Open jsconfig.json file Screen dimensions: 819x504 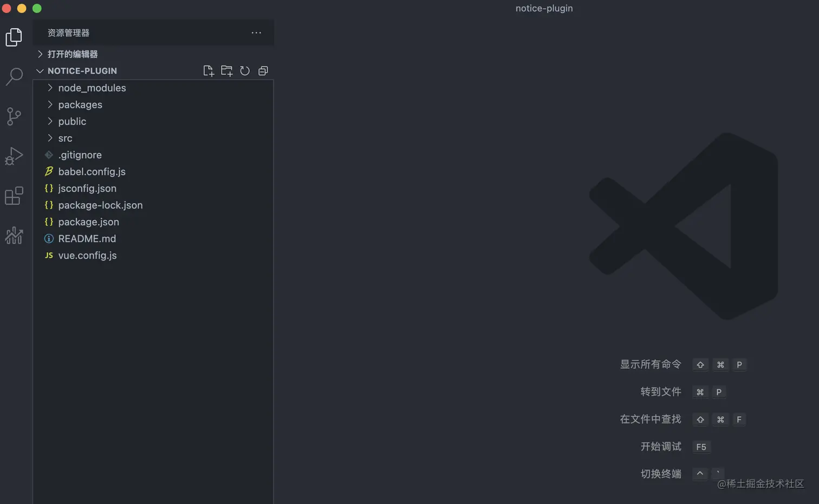[x=153, y=188]
